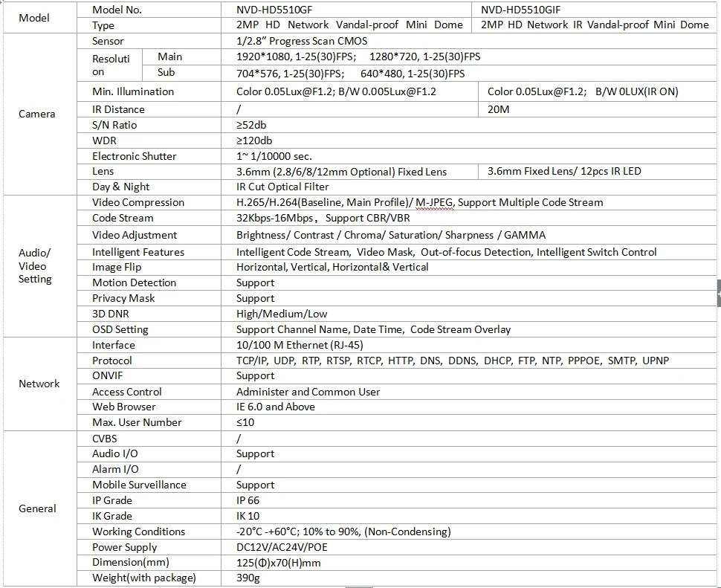Viewport: 721px width, 588px height.
Task: Select the NVD-HD5510GIF model number
Action: pyautogui.click(x=520, y=10)
